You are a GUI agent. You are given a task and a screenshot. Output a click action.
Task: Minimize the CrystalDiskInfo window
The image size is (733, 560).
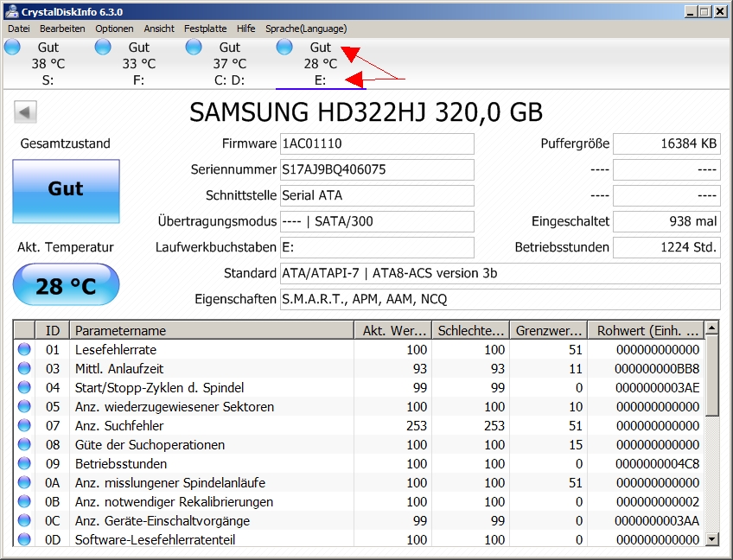(691, 12)
